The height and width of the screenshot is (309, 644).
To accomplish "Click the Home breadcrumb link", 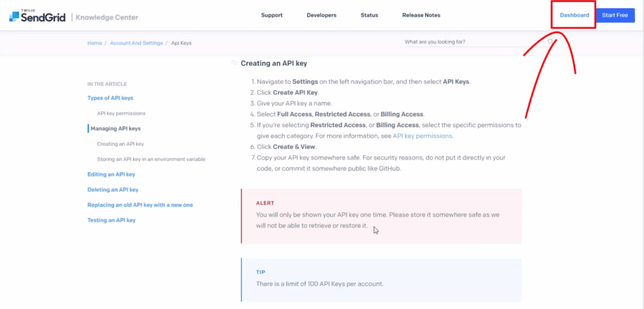I will [94, 43].
